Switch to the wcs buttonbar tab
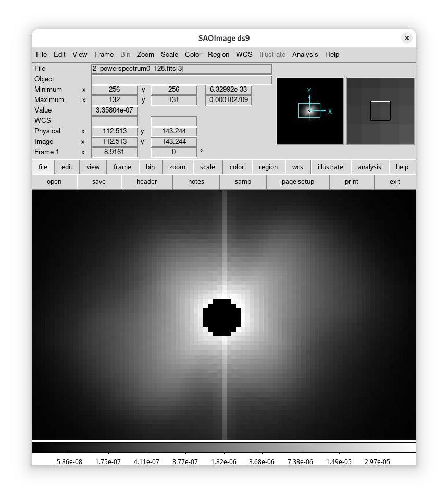This screenshot has height=500, width=448. coord(297,167)
